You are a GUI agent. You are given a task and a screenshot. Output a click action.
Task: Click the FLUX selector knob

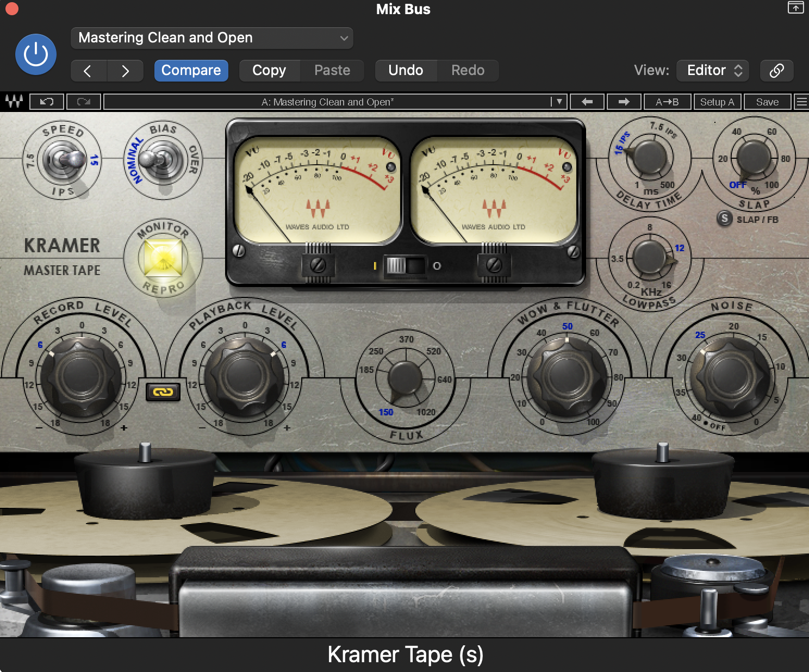pyautogui.click(x=404, y=377)
